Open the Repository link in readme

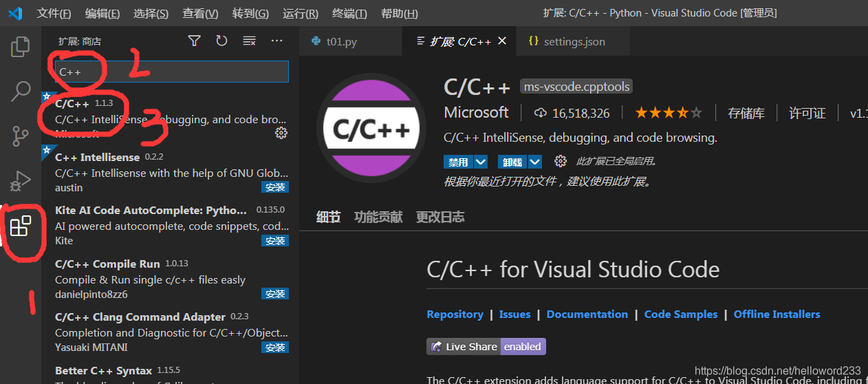click(x=455, y=314)
